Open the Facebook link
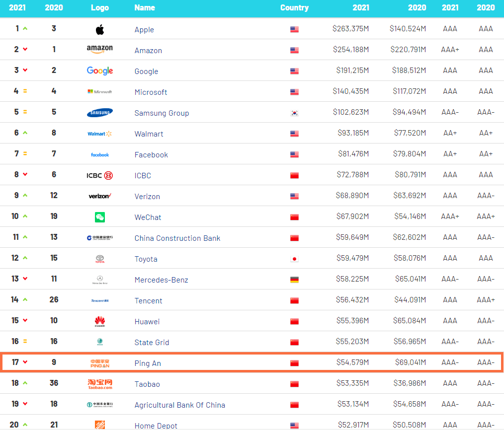504x431 pixels. (x=151, y=154)
